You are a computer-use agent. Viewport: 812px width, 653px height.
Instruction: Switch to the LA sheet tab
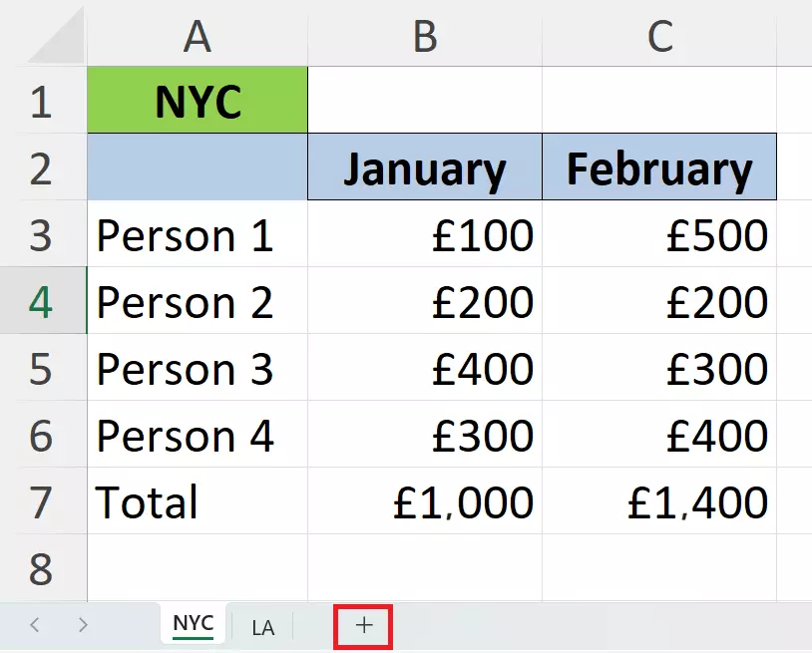click(262, 626)
